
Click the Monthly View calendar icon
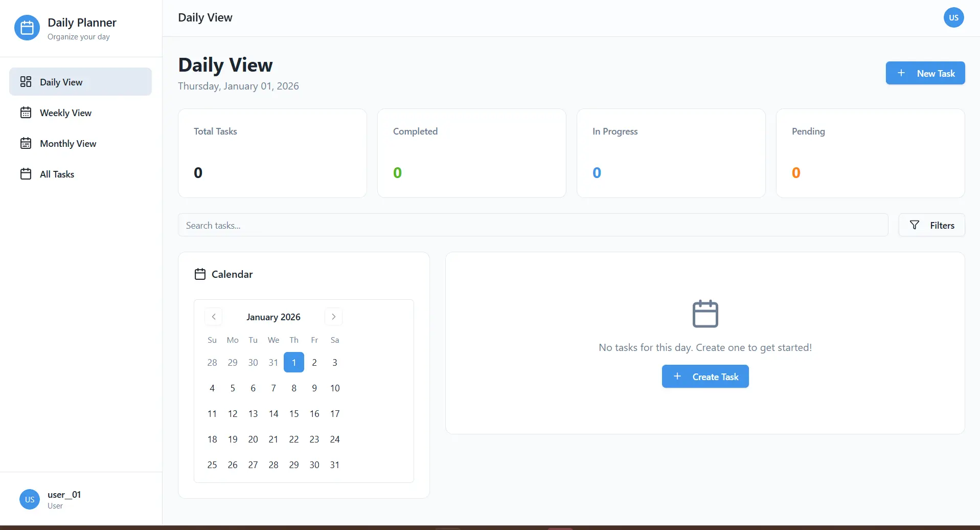[26, 143]
